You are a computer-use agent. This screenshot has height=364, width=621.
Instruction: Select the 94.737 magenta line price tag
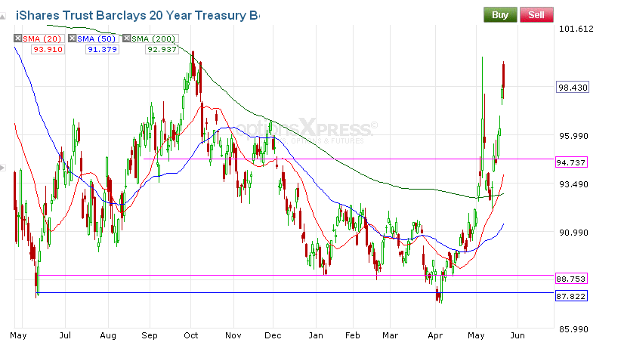pyautogui.click(x=571, y=162)
